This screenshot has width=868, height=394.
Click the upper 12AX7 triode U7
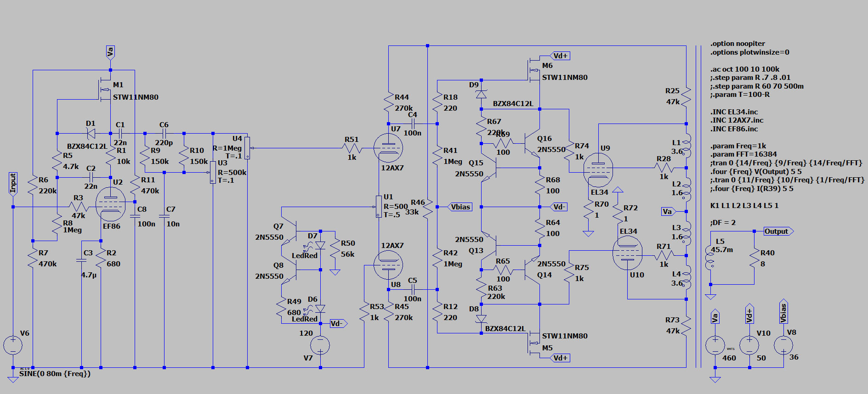coord(388,148)
